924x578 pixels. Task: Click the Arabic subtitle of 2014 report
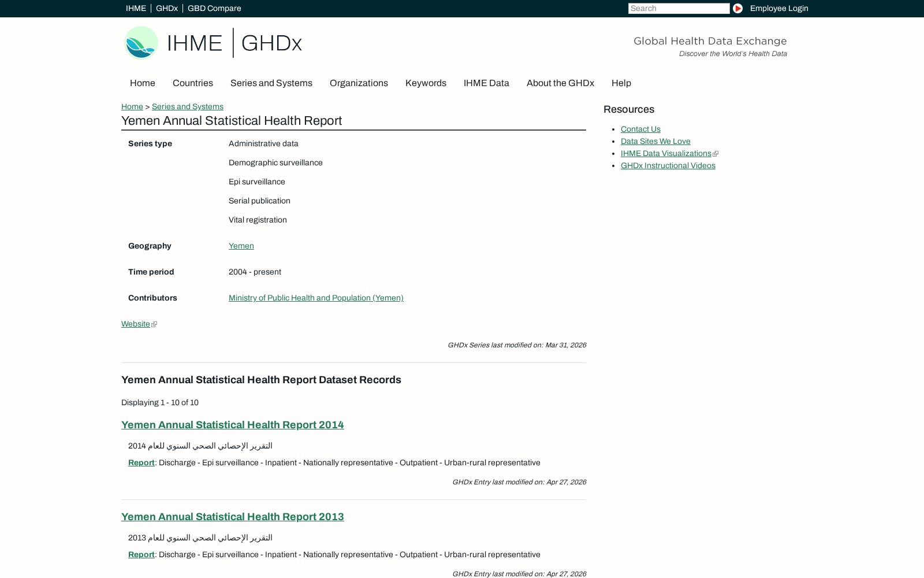[200, 446]
